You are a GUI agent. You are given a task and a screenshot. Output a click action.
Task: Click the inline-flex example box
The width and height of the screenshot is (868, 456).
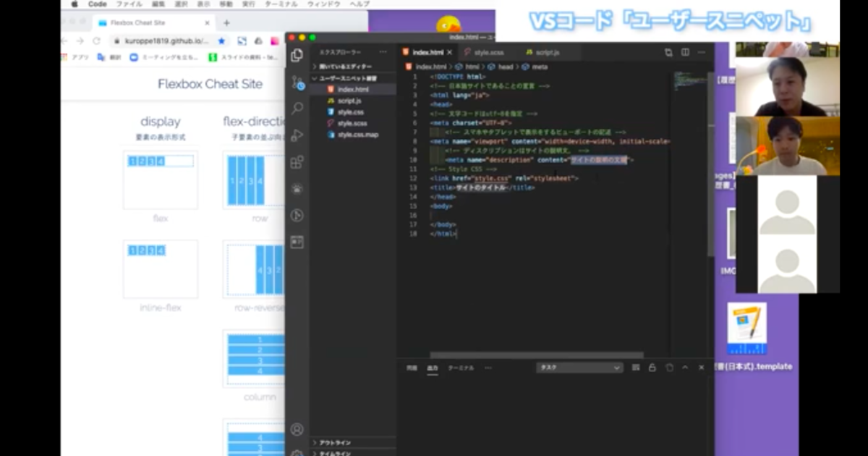point(161,269)
